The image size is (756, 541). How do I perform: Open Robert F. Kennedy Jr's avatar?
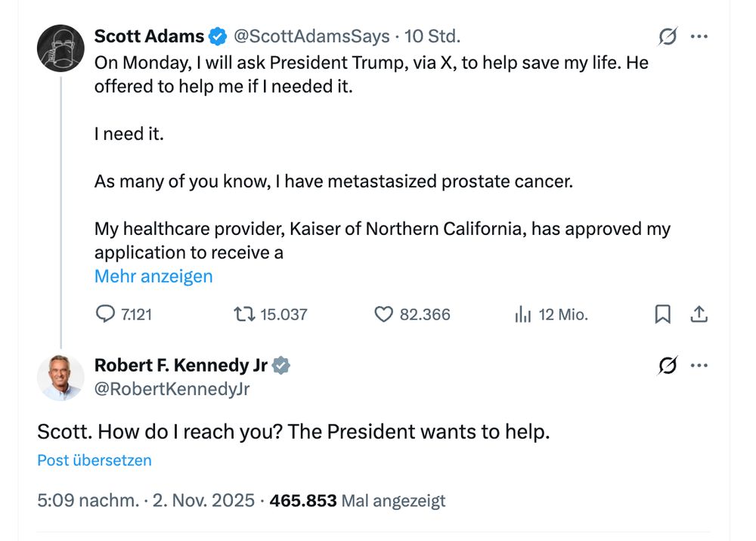click(60, 377)
